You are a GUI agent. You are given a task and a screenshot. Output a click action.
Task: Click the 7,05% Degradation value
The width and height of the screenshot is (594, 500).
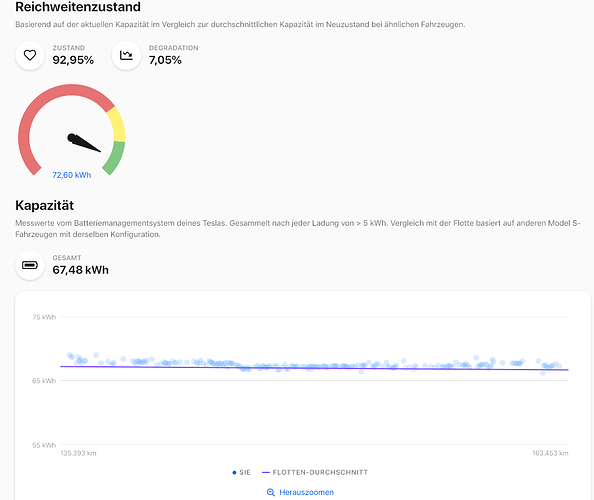(165, 60)
